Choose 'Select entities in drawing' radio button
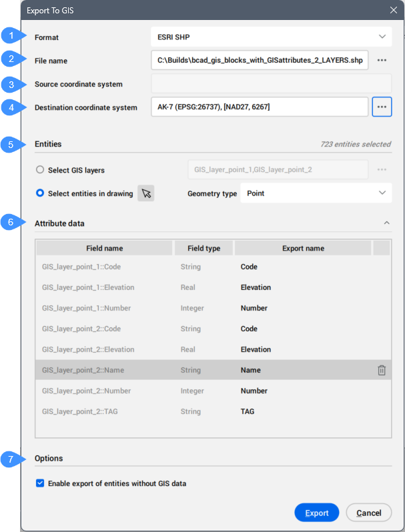The image size is (405, 532). 41,193
